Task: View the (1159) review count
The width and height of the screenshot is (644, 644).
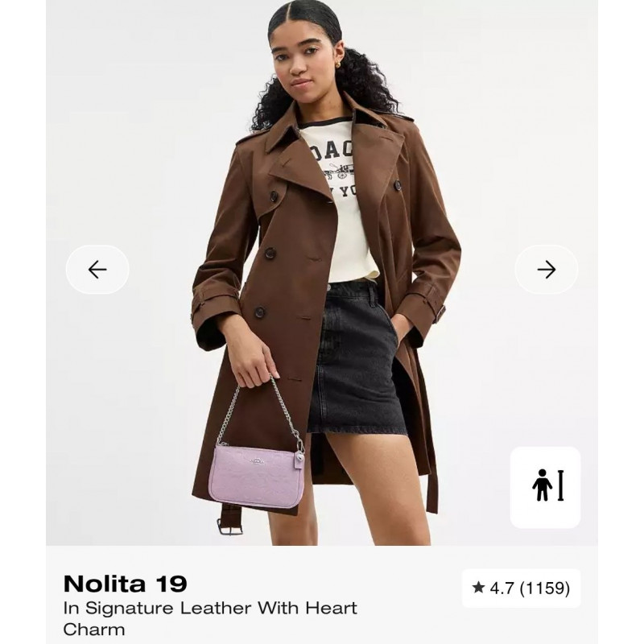Action: click(545, 588)
